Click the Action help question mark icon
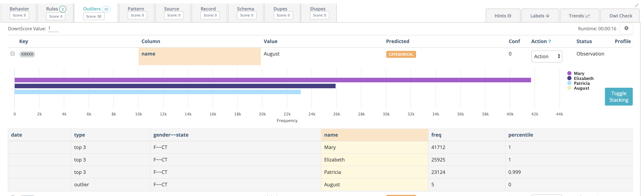This screenshot has height=196, width=644. [x=550, y=42]
